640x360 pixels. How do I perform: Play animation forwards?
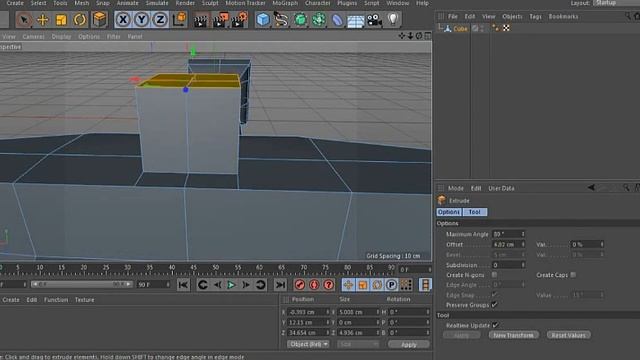coord(231,285)
